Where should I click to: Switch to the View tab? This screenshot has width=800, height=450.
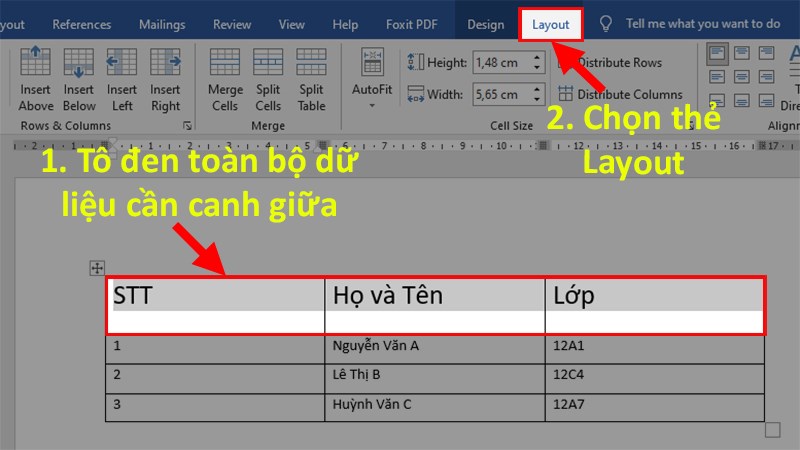point(291,24)
